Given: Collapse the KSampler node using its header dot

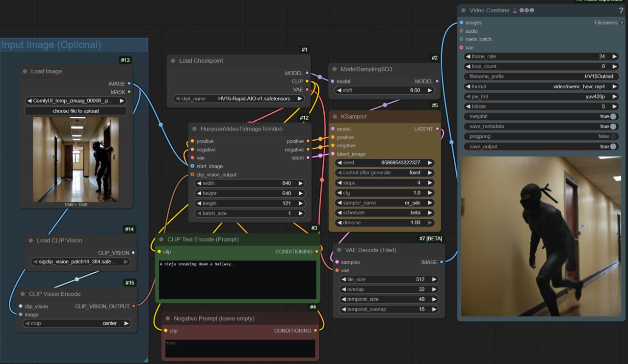Looking at the screenshot, I should [334, 117].
